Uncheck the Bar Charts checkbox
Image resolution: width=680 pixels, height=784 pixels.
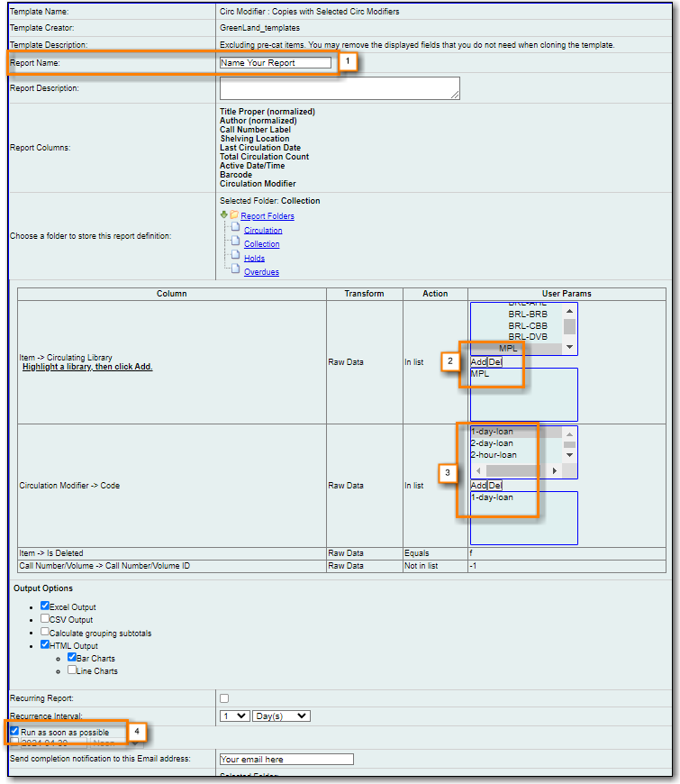click(x=72, y=657)
